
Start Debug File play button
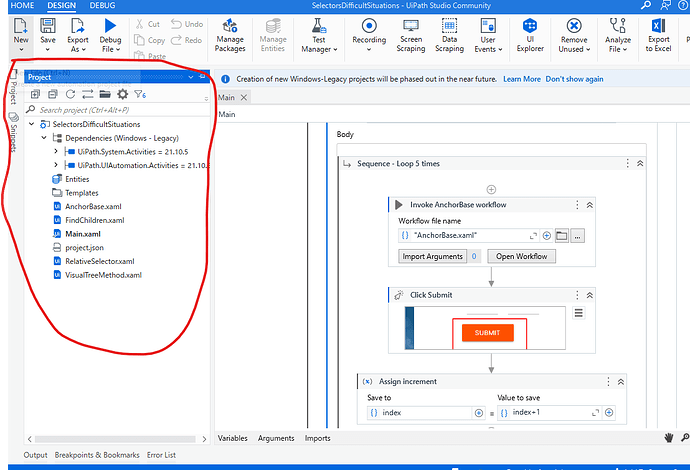110,26
